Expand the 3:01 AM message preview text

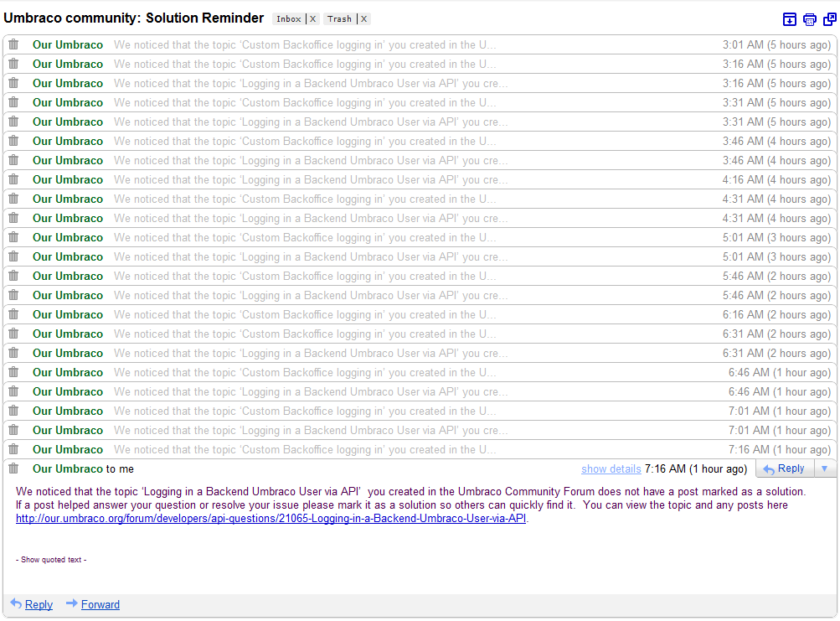tap(305, 45)
